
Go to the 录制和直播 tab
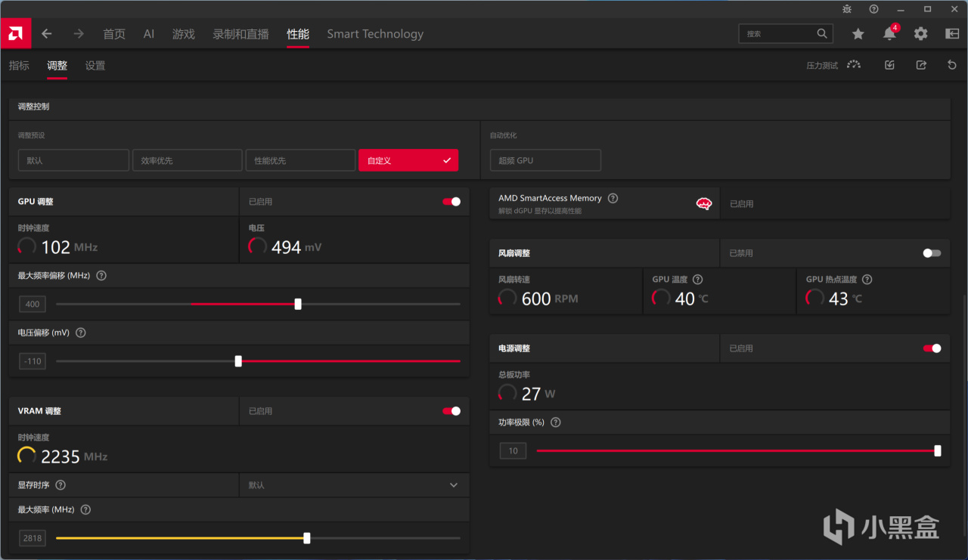(x=241, y=34)
